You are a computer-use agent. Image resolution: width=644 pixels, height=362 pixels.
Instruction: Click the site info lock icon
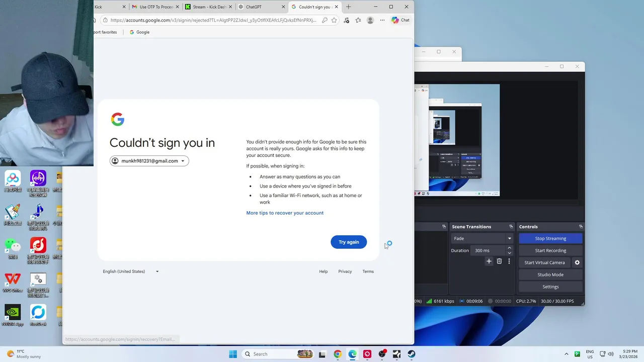105,20
